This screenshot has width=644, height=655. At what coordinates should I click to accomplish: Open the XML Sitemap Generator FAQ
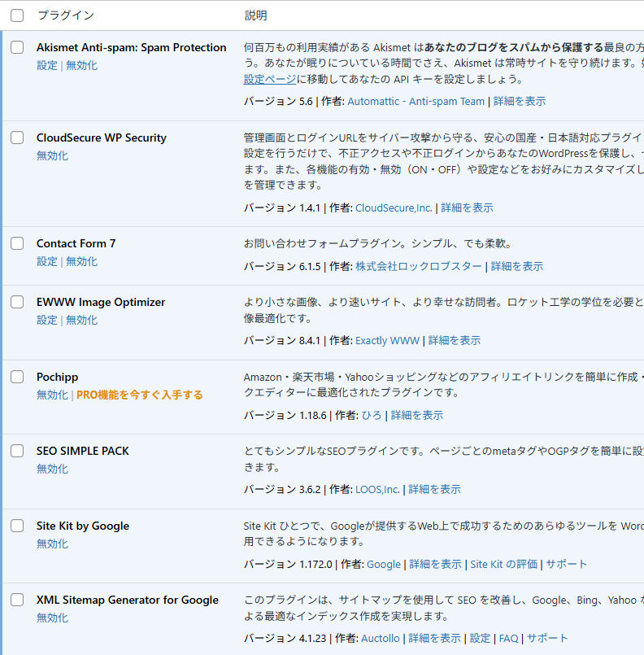[x=508, y=638]
